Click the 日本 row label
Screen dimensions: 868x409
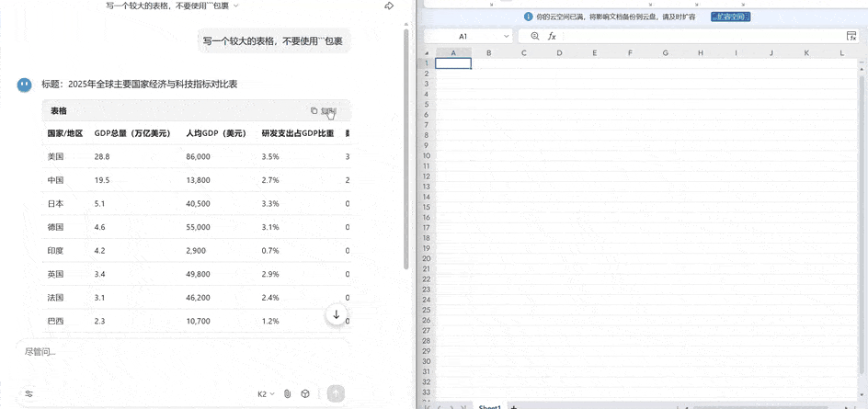click(56, 204)
